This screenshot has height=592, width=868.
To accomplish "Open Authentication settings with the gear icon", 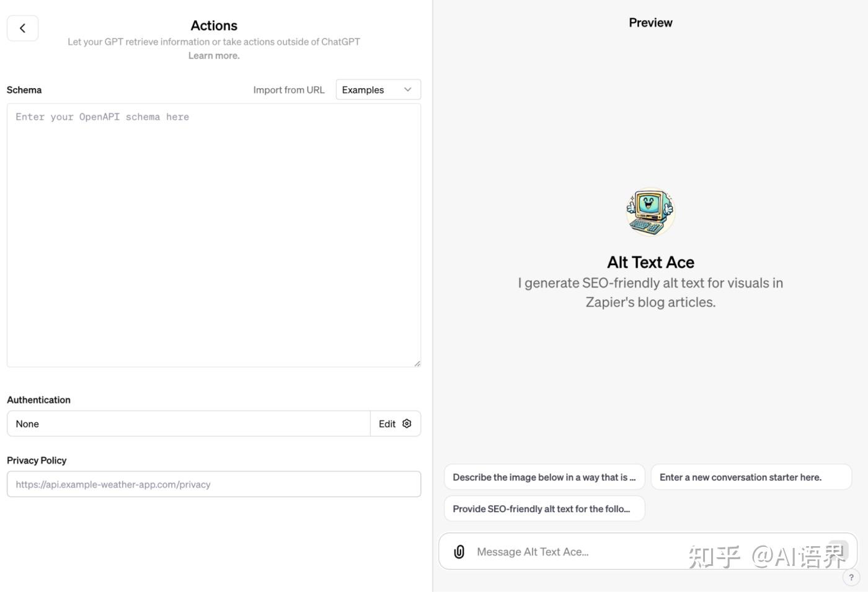I will click(407, 423).
